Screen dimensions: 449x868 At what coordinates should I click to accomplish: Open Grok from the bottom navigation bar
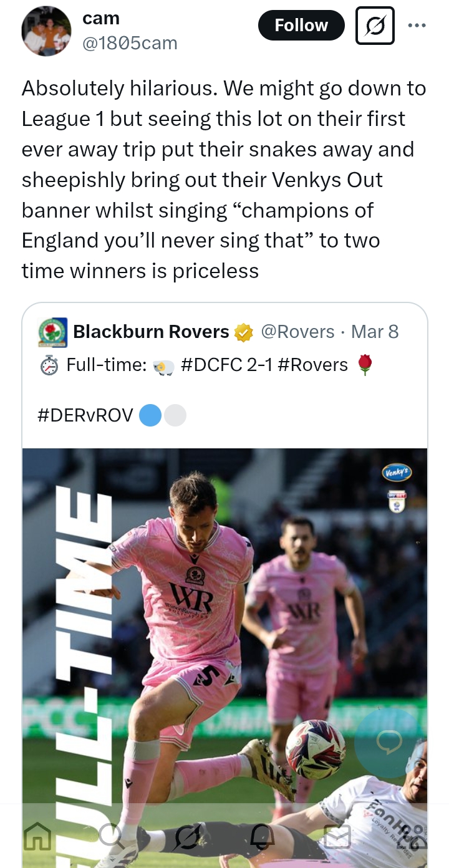[187, 836]
